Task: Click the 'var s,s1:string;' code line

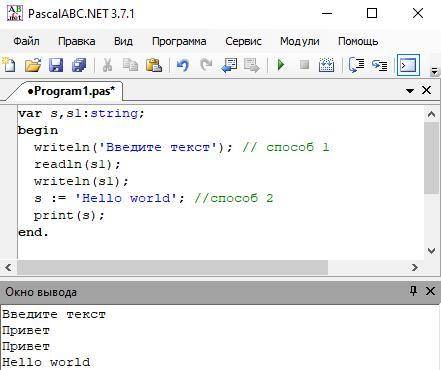Action: click(81, 114)
